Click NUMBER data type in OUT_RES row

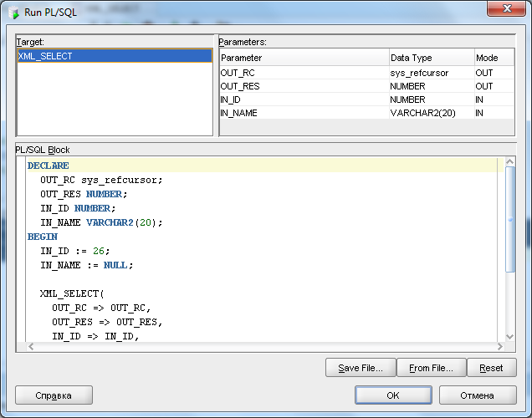432,86
